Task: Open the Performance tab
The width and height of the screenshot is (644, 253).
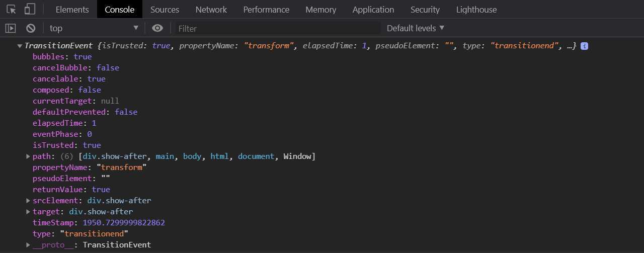Action: click(266, 9)
